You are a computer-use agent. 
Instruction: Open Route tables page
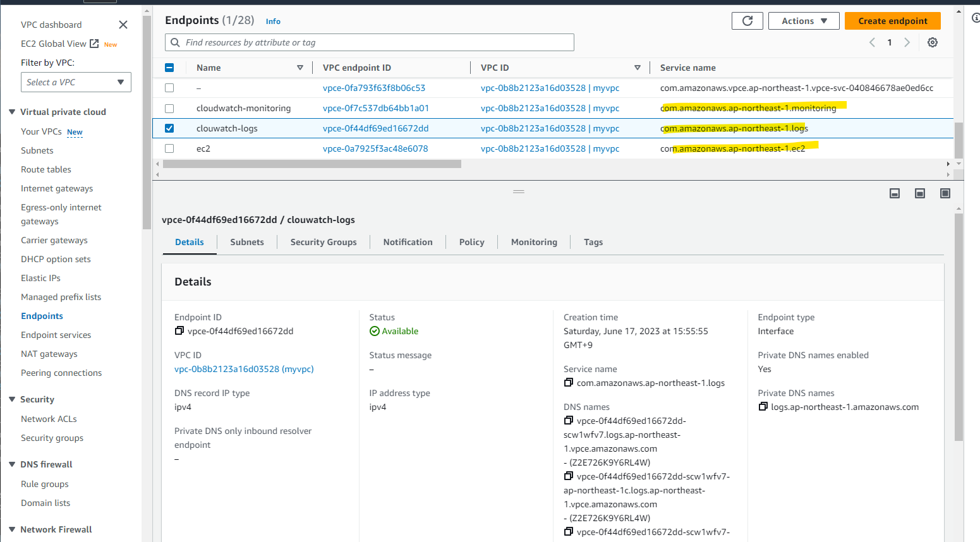(46, 169)
